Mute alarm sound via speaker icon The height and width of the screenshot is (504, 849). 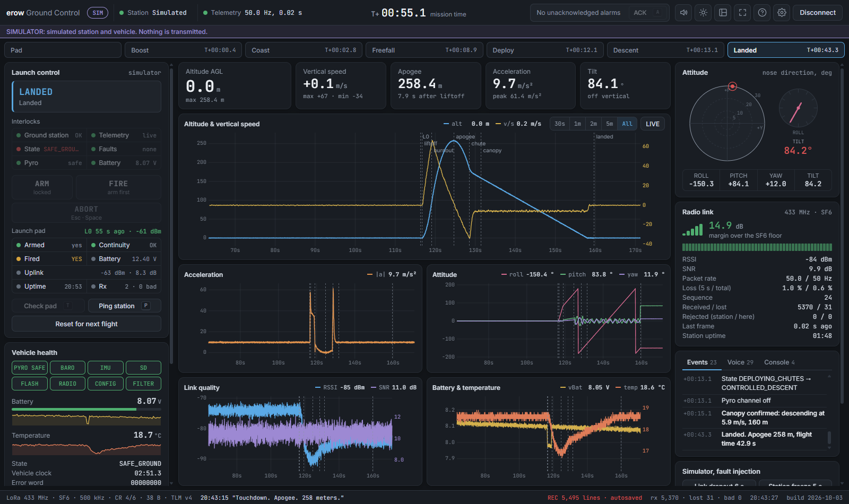point(684,13)
